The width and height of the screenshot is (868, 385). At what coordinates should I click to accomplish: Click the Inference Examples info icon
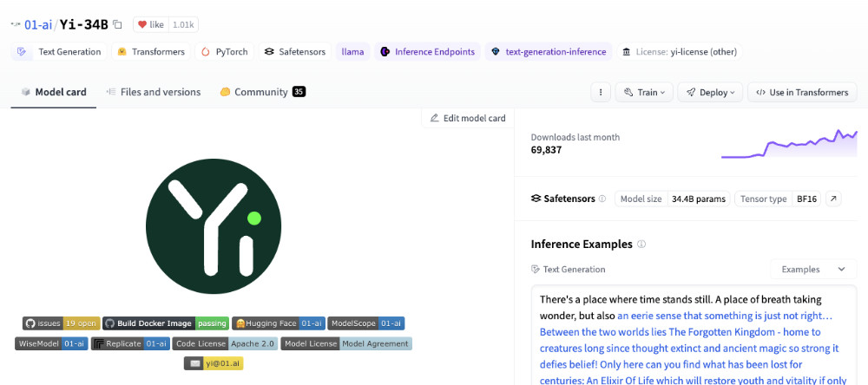pyautogui.click(x=641, y=244)
